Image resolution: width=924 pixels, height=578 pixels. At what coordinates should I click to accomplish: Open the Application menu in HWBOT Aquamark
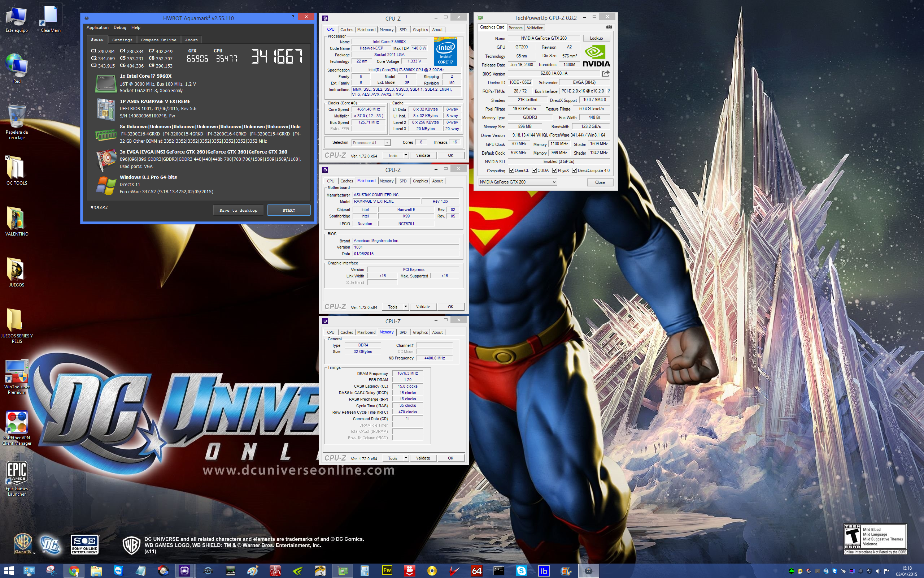[x=97, y=27]
